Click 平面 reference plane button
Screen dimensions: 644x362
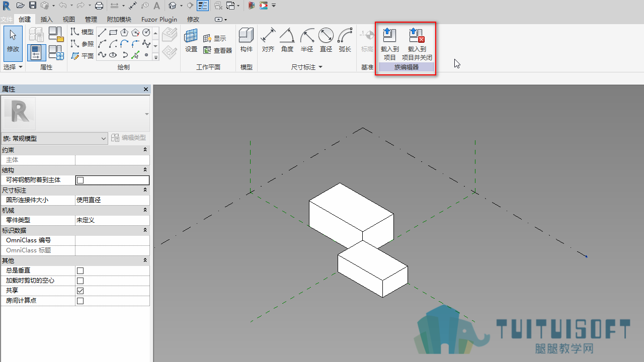pos(82,56)
